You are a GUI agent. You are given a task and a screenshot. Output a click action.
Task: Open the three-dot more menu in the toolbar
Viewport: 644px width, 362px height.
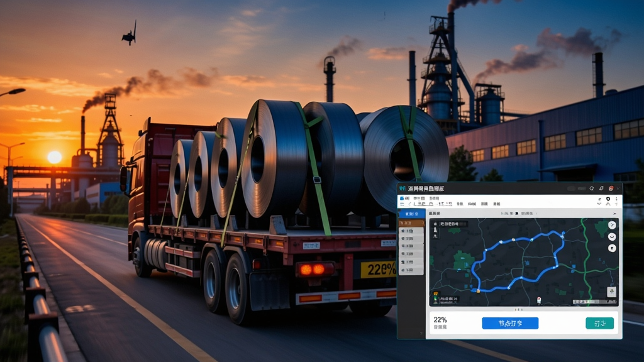point(616,199)
